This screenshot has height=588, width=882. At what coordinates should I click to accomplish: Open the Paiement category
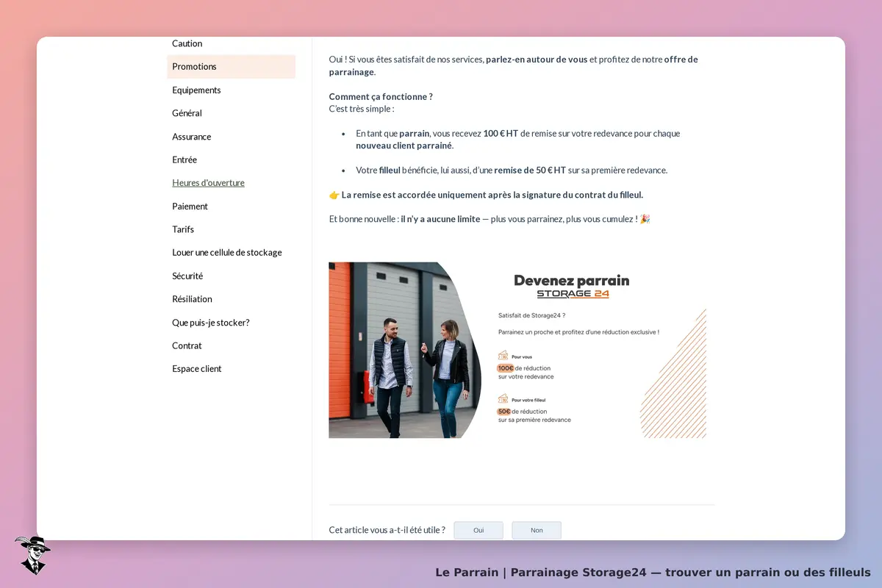[x=190, y=207]
